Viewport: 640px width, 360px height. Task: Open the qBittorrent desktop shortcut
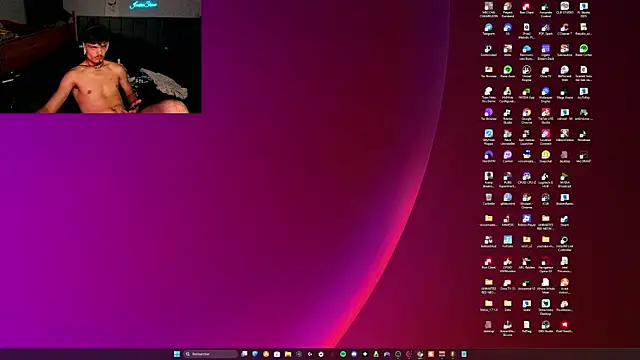(x=507, y=199)
